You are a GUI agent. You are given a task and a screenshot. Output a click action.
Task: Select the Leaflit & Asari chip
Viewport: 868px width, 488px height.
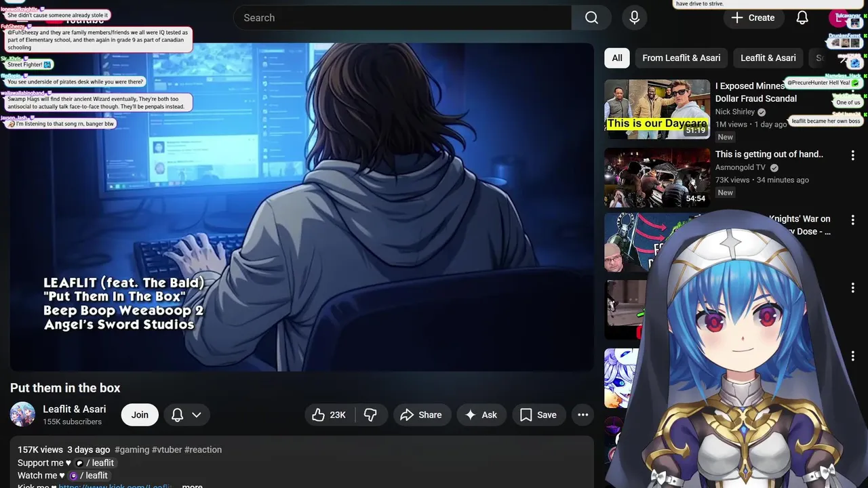pyautogui.click(x=768, y=58)
